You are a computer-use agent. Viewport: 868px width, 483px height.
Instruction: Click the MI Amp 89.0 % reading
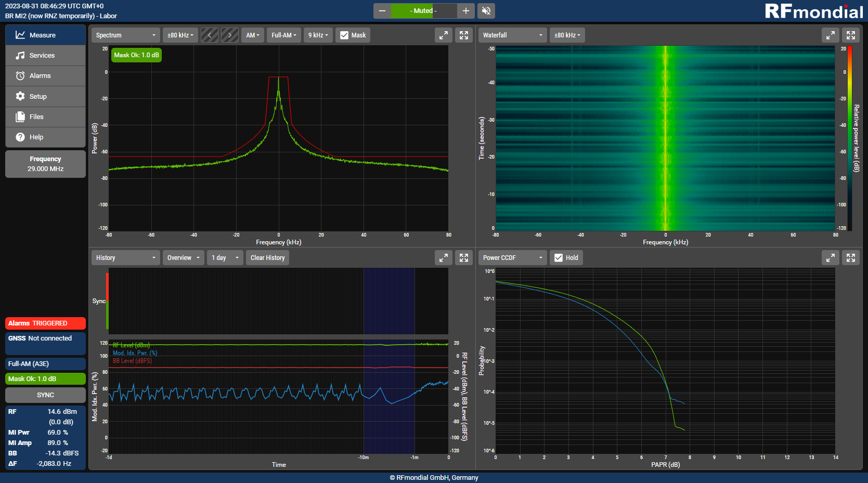coord(45,443)
